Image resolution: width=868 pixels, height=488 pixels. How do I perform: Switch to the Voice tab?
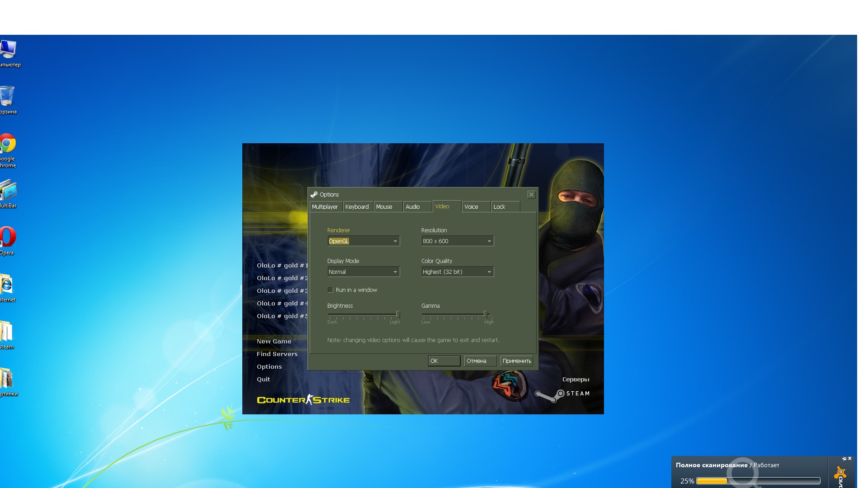click(476, 206)
